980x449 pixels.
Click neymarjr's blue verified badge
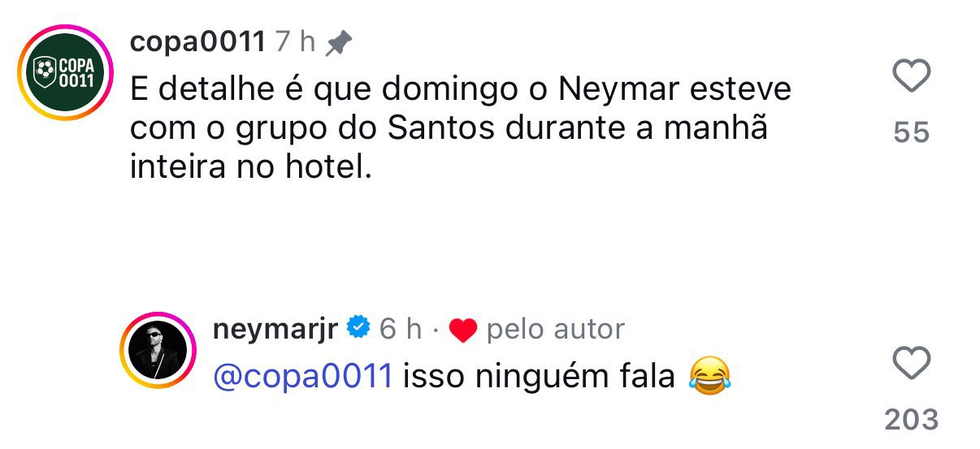click(x=358, y=328)
